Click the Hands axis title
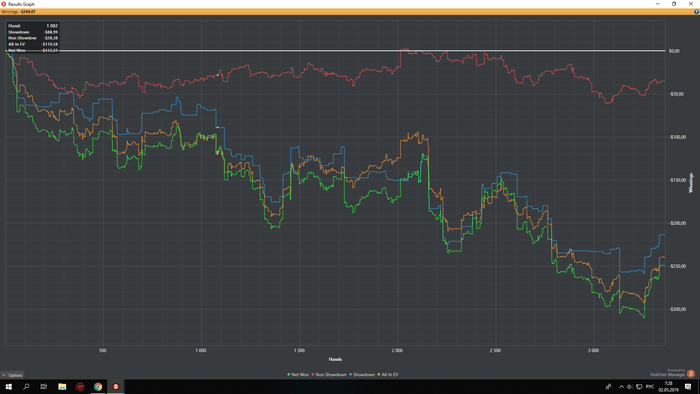Viewport: 700px width, 394px height. [335, 359]
